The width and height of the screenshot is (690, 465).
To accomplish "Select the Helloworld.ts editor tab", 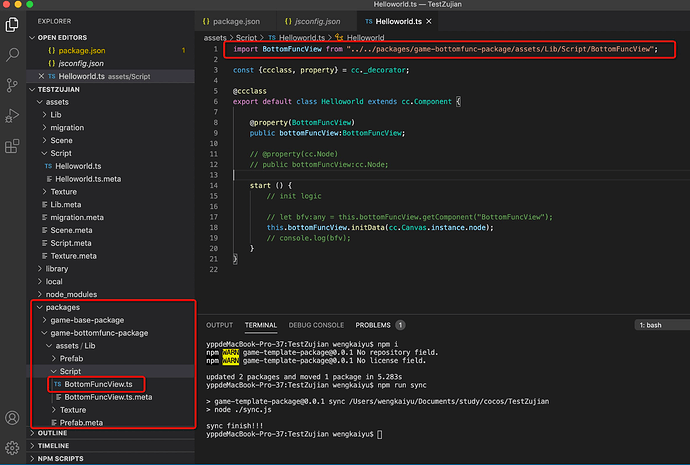I will [x=397, y=21].
